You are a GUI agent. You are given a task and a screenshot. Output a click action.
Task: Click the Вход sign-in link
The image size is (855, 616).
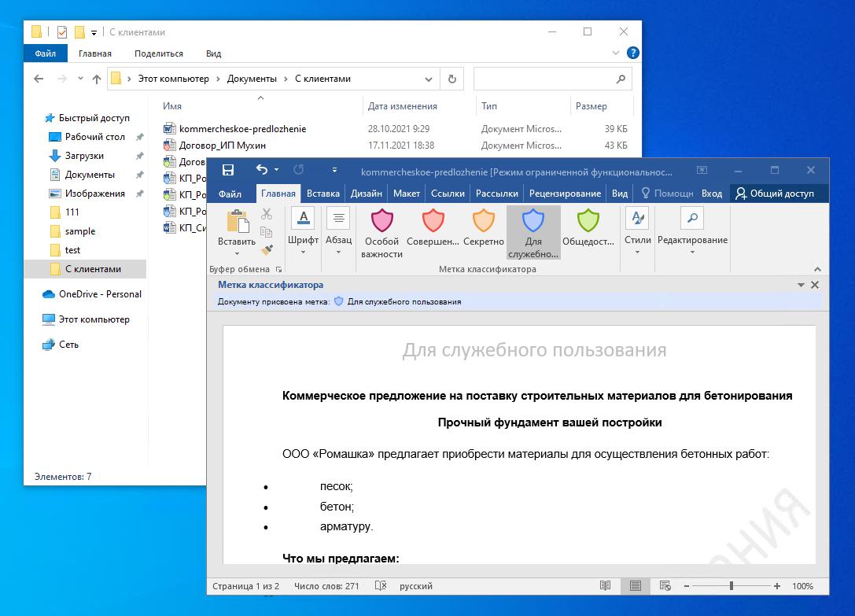(x=712, y=194)
